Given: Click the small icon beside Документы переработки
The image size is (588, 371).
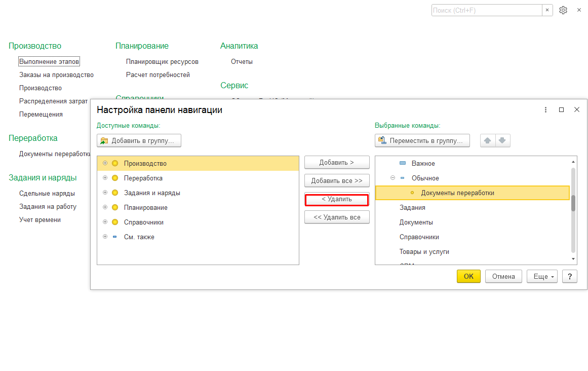Looking at the screenshot, I should (412, 193).
